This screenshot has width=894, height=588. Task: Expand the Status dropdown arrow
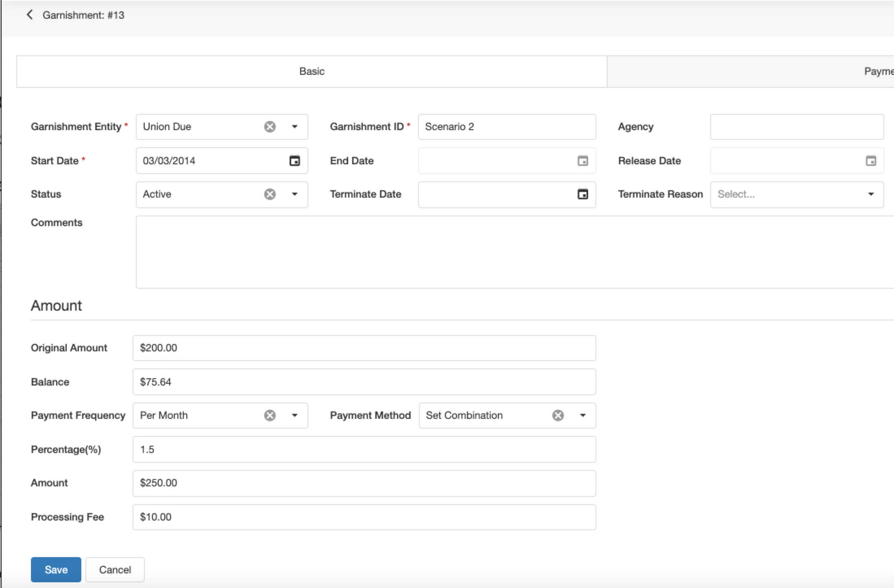[294, 194]
